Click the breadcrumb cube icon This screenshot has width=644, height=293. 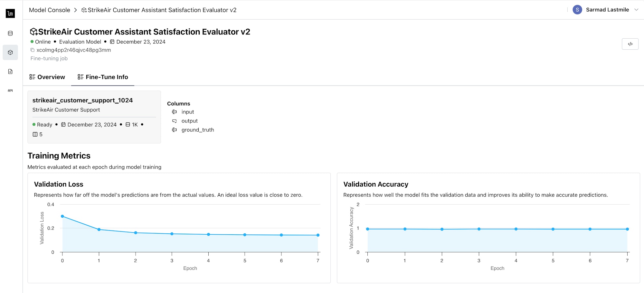(x=84, y=10)
